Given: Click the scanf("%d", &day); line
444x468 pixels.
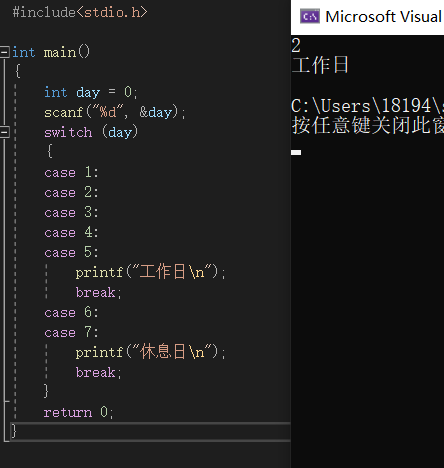Looking at the screenshot, I should coord(115,112).
